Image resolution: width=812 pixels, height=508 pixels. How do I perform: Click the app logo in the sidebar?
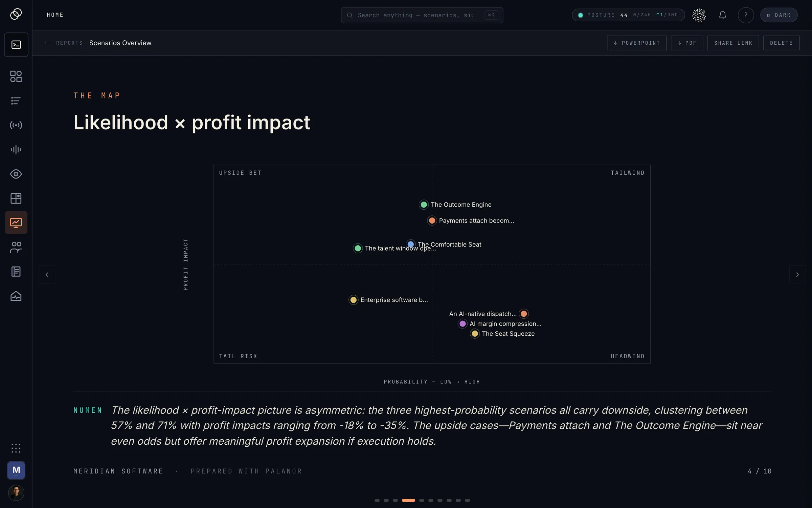16,14
